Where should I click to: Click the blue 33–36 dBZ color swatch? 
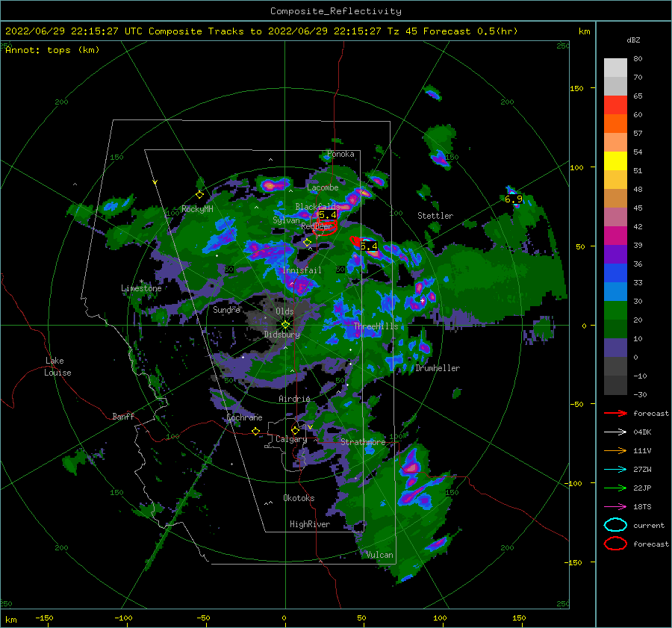[615, 273]
